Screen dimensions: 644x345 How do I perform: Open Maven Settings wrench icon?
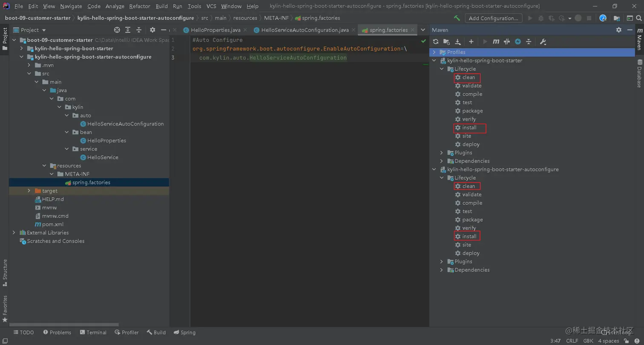[x=543, y=42]
